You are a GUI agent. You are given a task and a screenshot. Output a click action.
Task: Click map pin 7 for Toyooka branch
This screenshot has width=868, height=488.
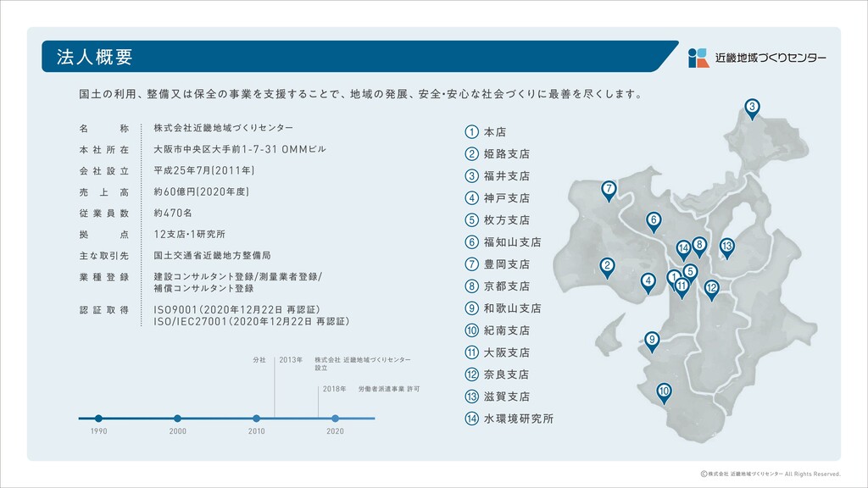pyautogui.click(x=609, y=191)
